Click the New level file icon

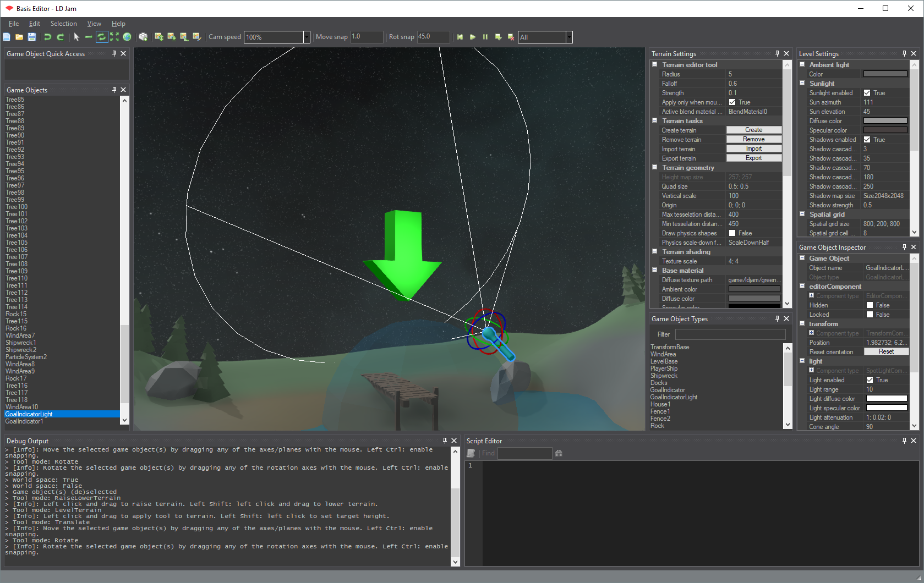click(x=7, y=37)
